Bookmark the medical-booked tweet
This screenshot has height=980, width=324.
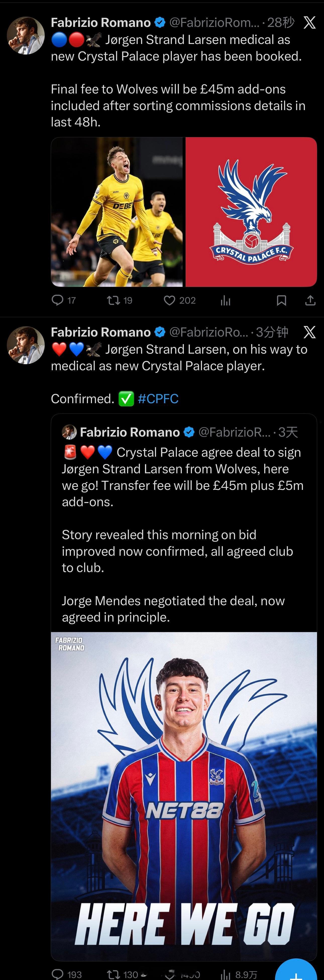pyautogui.click(x=281, y=300)
